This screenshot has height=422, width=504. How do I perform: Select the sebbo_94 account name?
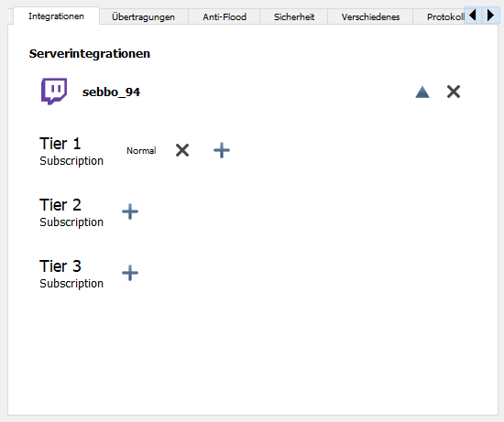click(x=111, y=92)
